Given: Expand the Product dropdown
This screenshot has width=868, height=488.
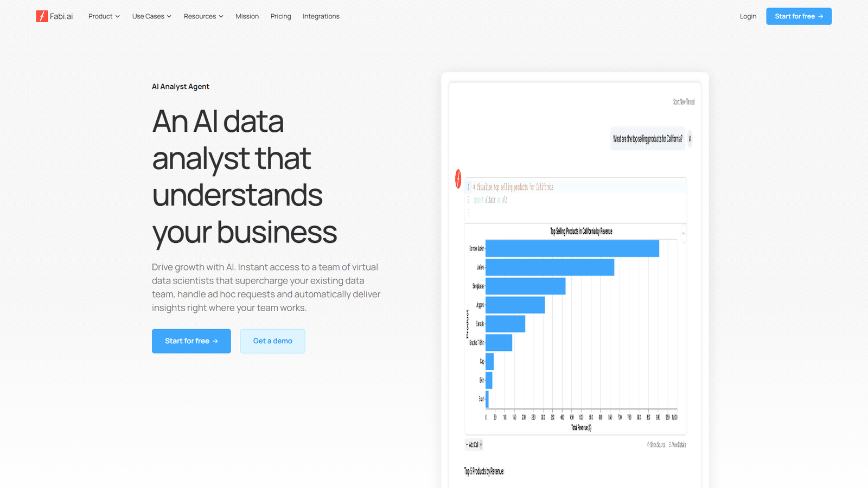Looking at the screenshot, I should (x=104, y=16).
